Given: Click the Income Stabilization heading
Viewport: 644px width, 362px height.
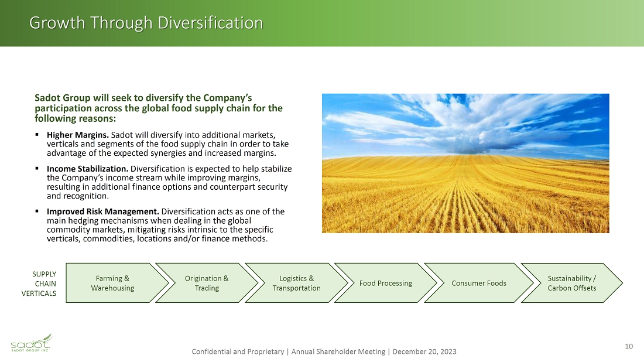Looking at the screenshot, I should click(87, 169).
